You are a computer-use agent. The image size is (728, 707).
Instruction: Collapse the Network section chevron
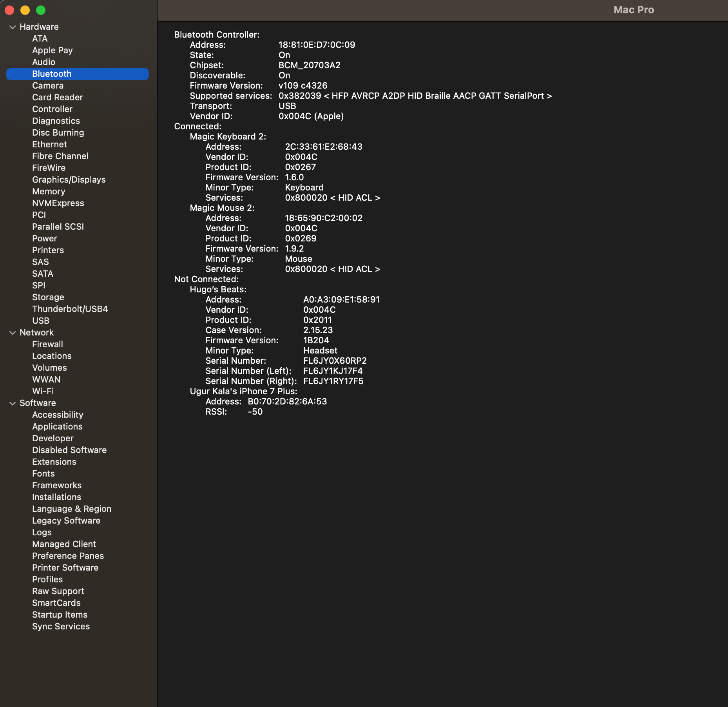coord(13,333)
